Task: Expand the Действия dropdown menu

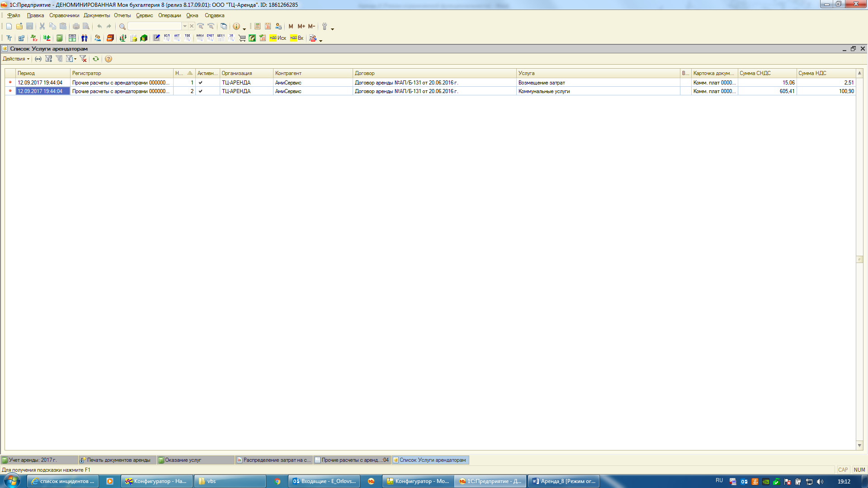Action: (16, 59)
